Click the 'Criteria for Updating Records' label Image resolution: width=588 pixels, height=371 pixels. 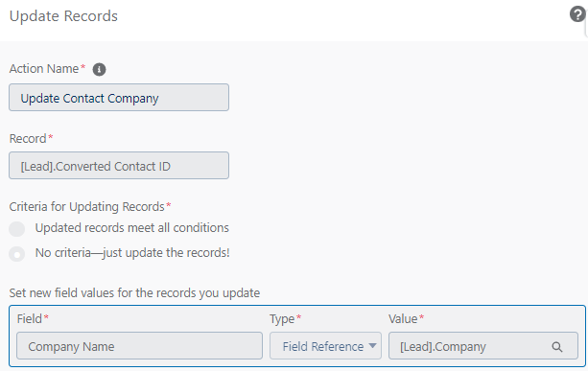tap(87, 206)
